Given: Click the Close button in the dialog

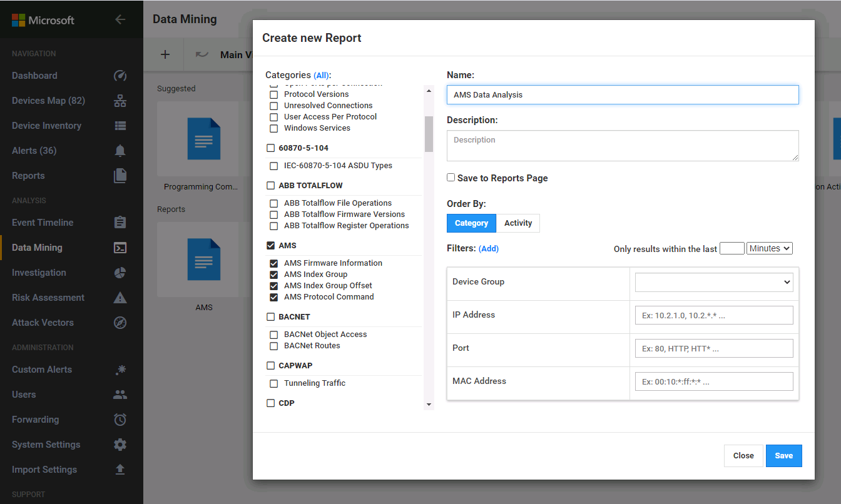Looking at the screenshot, I should coord(743,456).
